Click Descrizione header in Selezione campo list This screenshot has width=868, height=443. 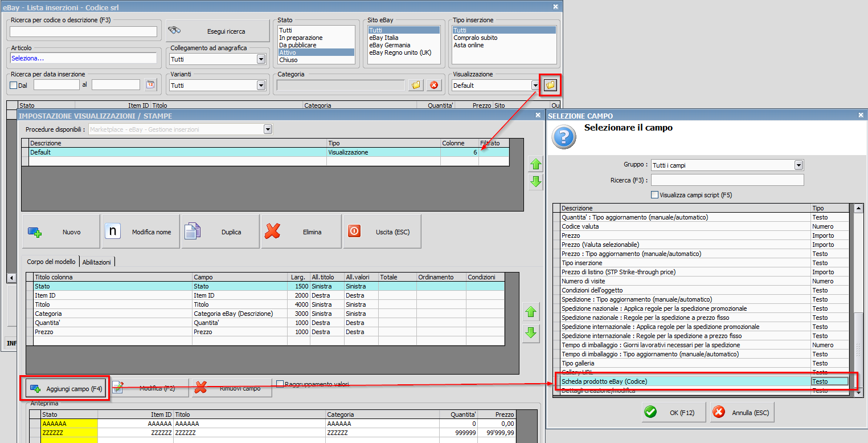click(x=686, y=208)
